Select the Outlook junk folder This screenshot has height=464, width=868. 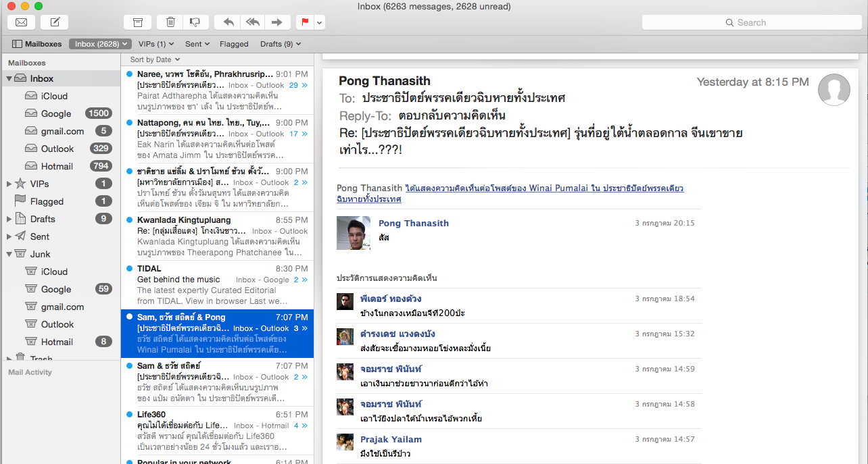pos(60,324)
